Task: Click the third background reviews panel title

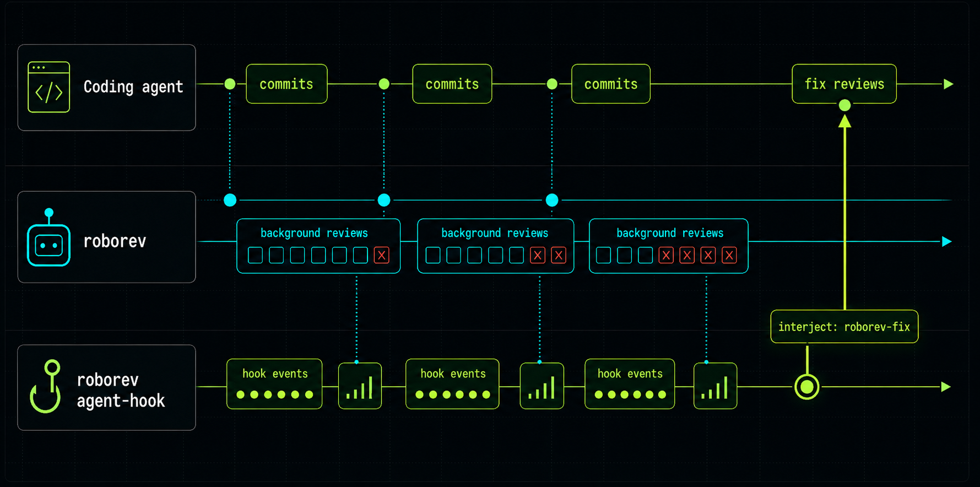Action: (x=670, y=233)
